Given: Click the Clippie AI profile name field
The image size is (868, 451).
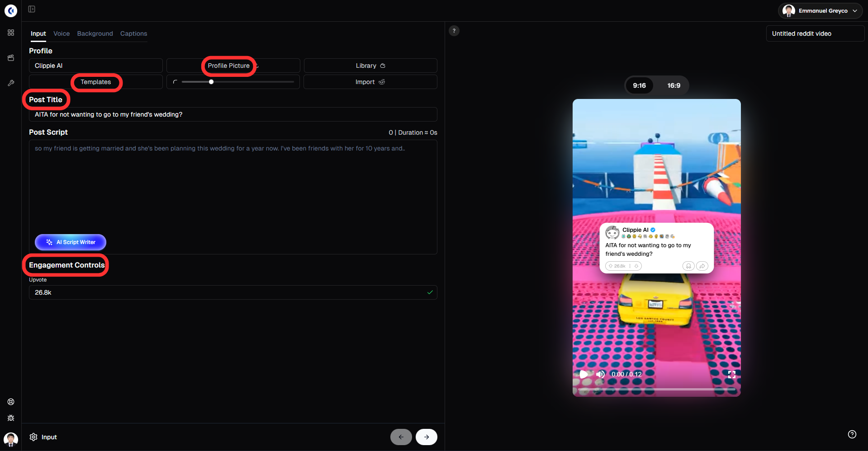Looking at the screenshot, I should click(x=96, y=66).
